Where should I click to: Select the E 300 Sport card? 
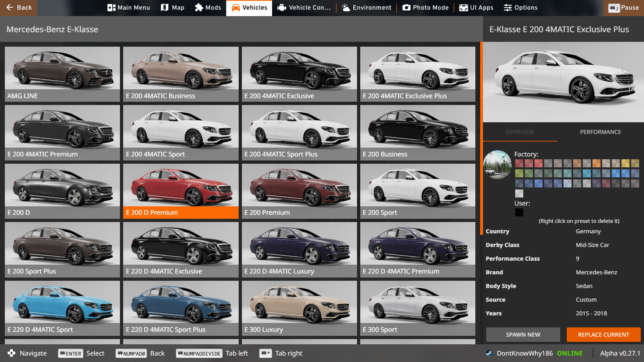pyautogui.click(x=418, y=308)
